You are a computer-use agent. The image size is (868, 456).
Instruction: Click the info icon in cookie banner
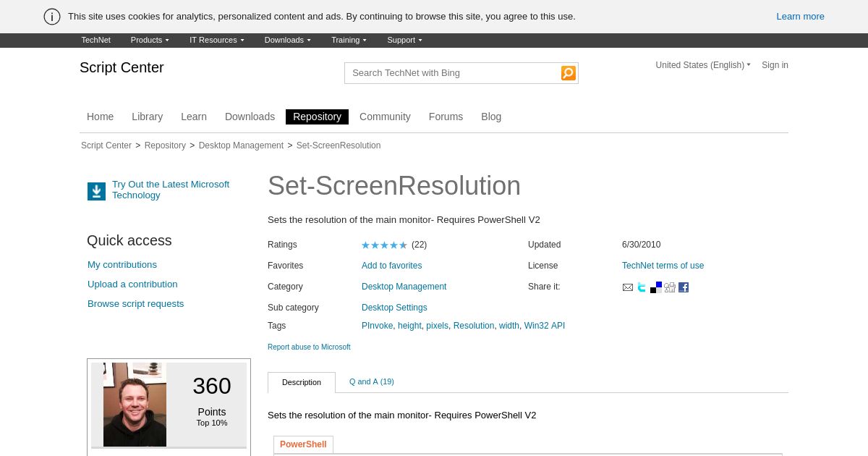pyautogui.click(x=52, y=17)
